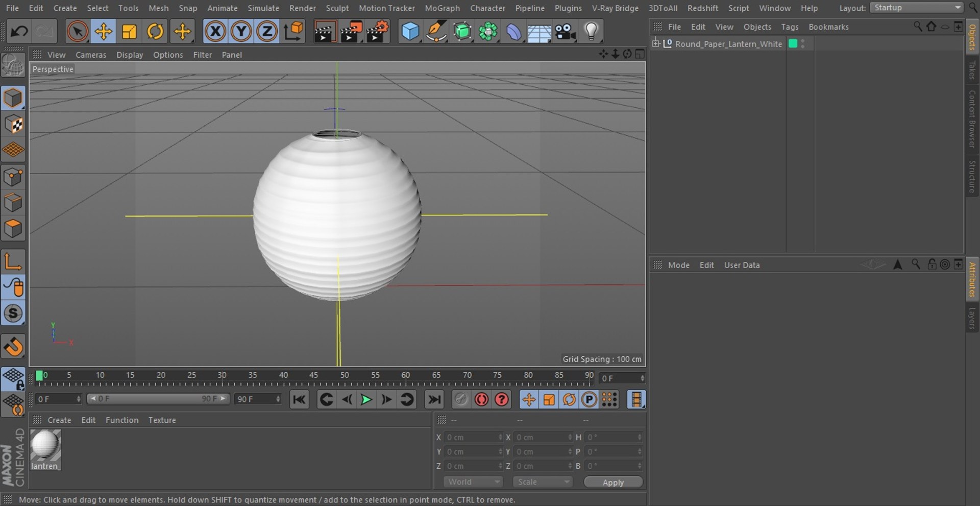This screenshot has width=980, height=506.
Task: Expand Round_Paper_Lantern_White object tree
Action: [x=656, y=43]
